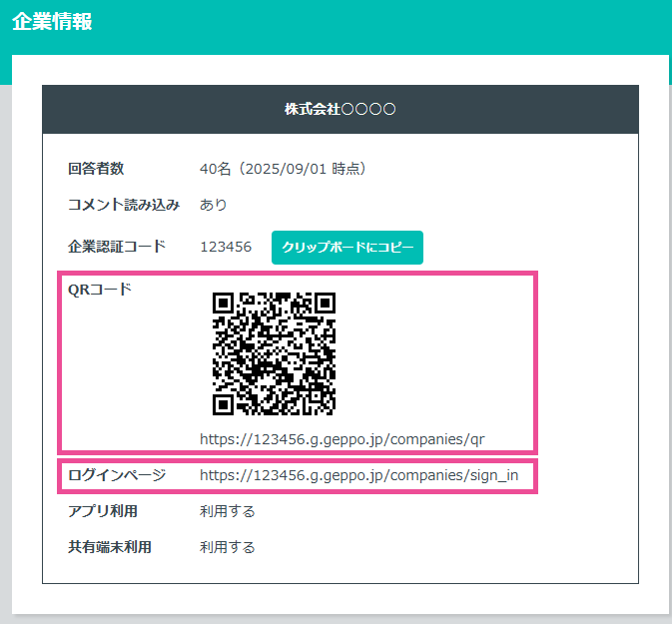Click 利用する next to アプリ利用
This screenshot has height=624, width=672.
tap(227, 511)
